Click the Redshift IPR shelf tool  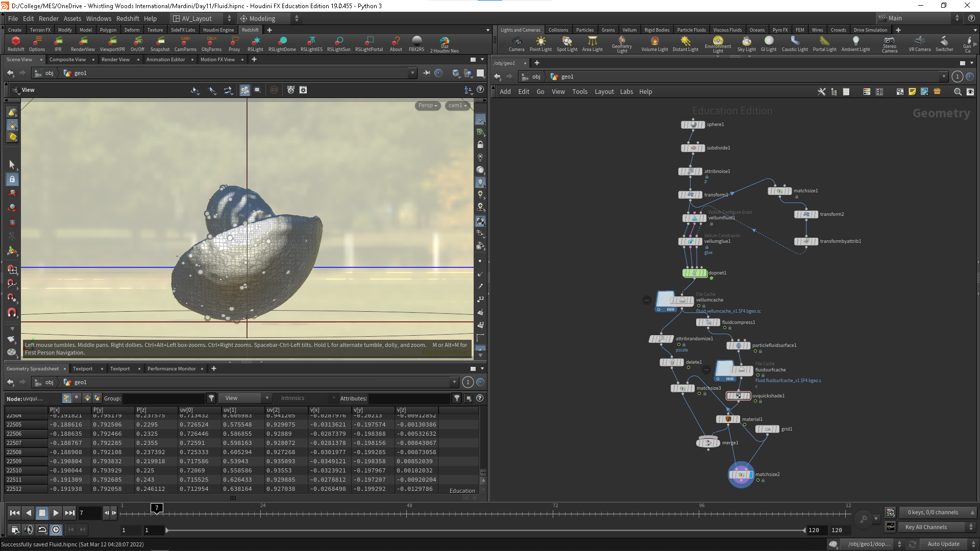[58, 43]
